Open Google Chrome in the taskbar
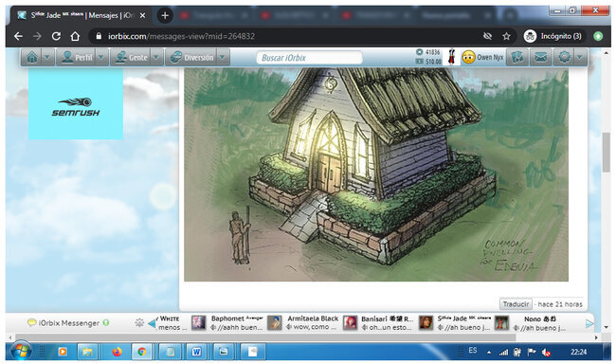616x364 pixels. click(142, 352)
